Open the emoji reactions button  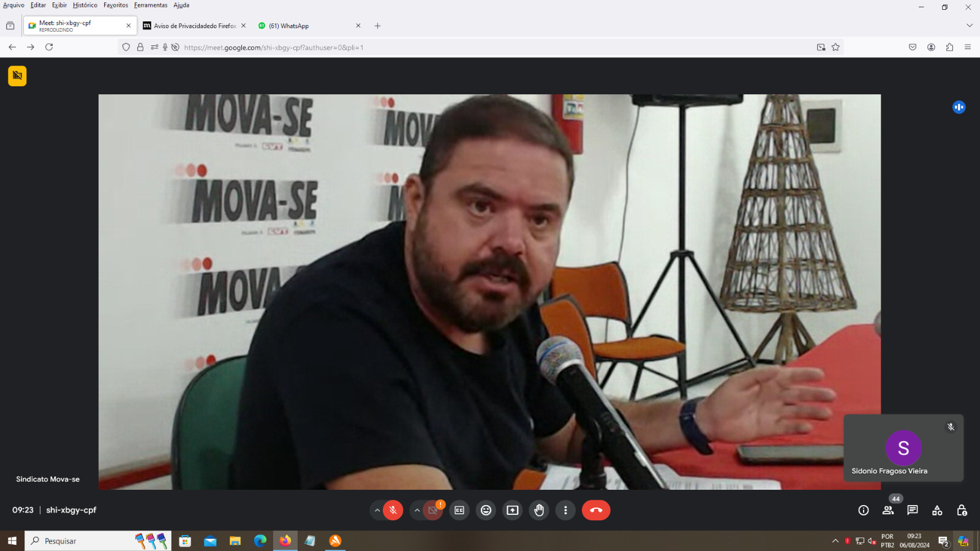(x=486, y=510)
